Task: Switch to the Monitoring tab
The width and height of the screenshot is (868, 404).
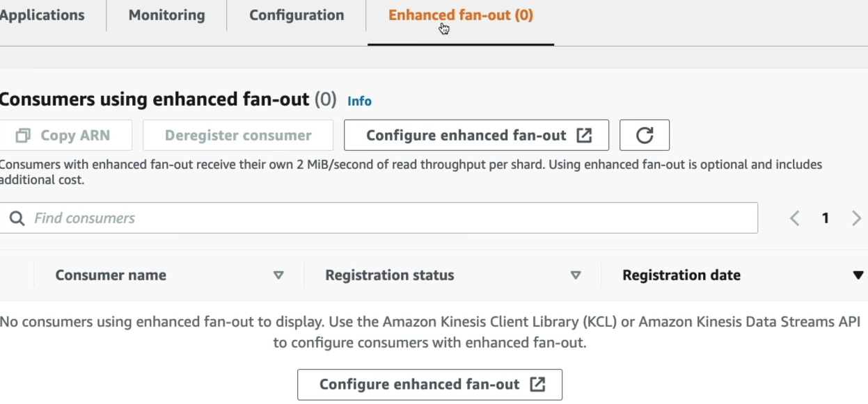Action: tap(167, 15)
